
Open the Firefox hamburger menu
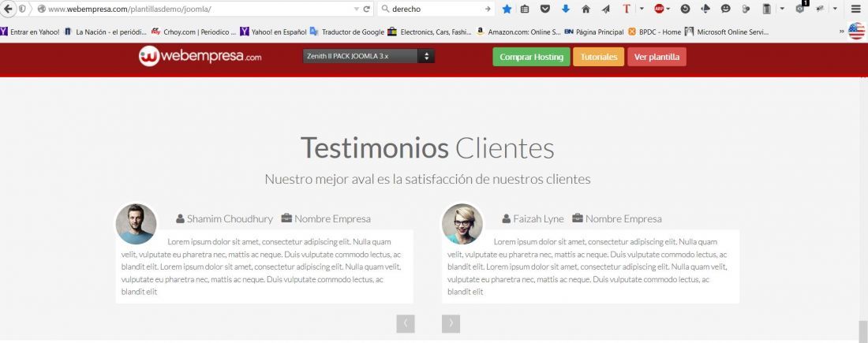[856, 9]
